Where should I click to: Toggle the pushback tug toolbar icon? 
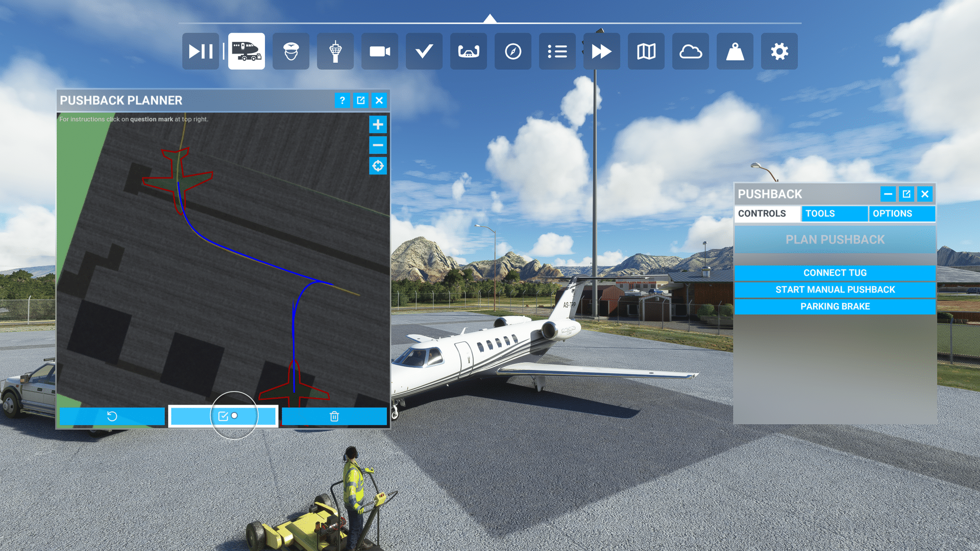(247, 52)
